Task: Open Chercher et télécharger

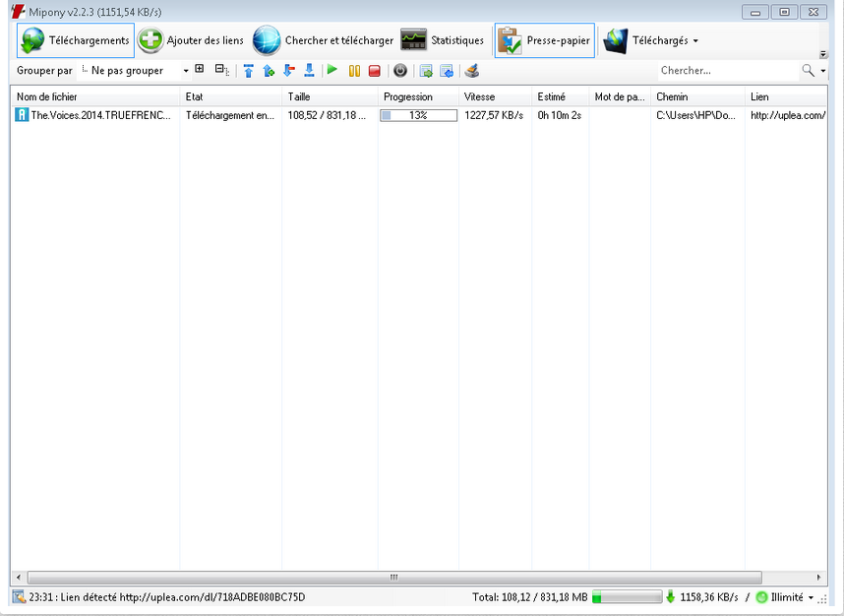Action: (x=323, y=40)
